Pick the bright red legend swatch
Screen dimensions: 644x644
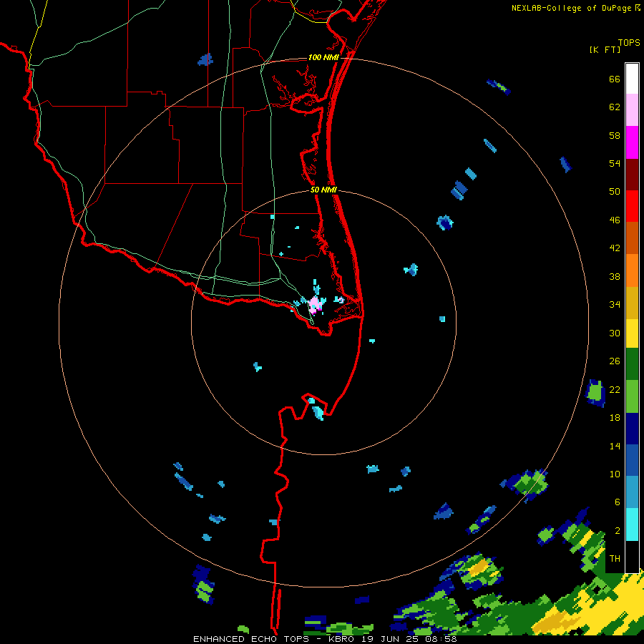click(x=632, y=206)
